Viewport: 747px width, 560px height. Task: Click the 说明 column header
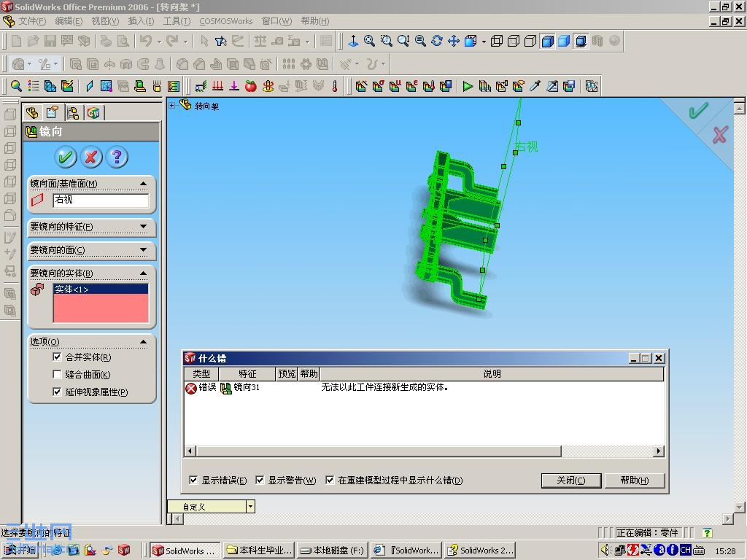click(x=492, y=374)
